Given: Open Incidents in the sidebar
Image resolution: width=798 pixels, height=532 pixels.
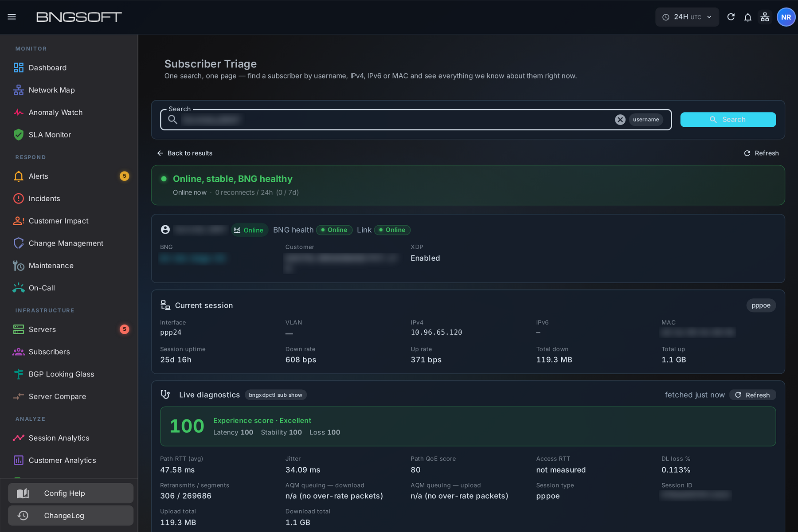Looking at the screenshot, I should pos(69,199).
